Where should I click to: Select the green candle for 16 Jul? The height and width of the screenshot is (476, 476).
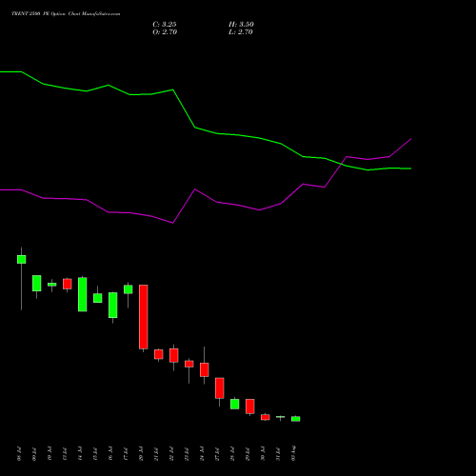(x=113, y=305)
